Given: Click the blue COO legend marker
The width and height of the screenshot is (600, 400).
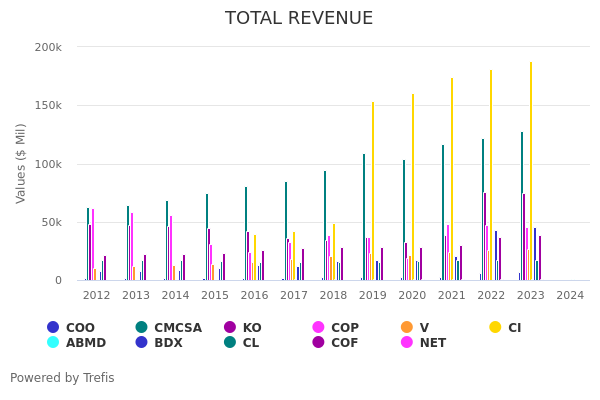Looking at the screenshot, I should 53,327.
